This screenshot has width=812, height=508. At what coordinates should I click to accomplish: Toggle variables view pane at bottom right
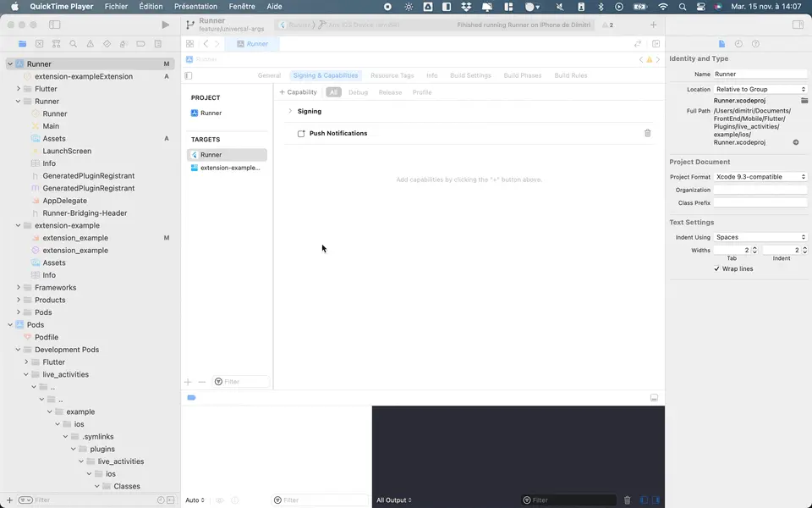point(644,500)
